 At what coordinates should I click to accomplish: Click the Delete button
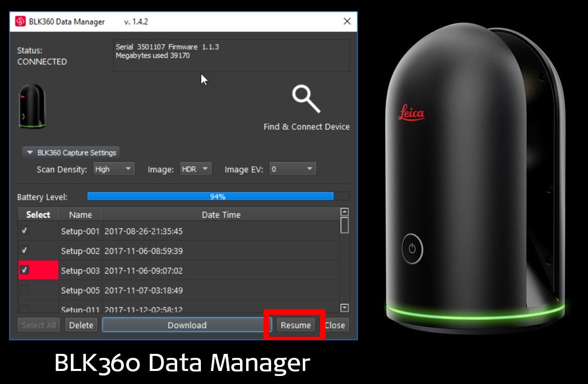(81, 325)
